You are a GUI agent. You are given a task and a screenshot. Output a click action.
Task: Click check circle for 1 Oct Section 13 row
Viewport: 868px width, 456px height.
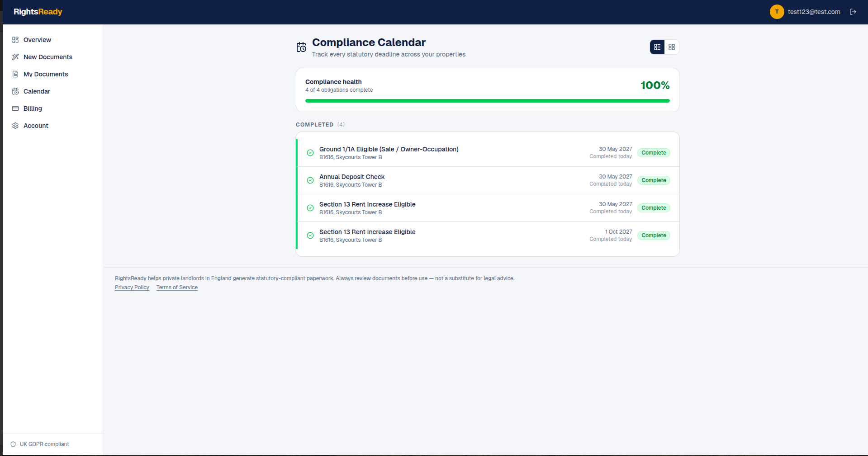point(310,235)
